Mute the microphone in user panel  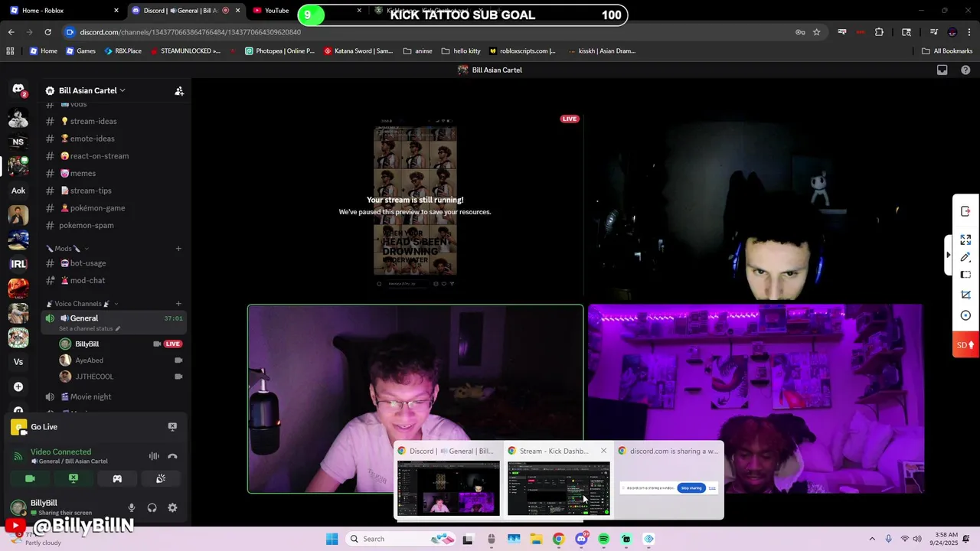(x=132, y=507)
